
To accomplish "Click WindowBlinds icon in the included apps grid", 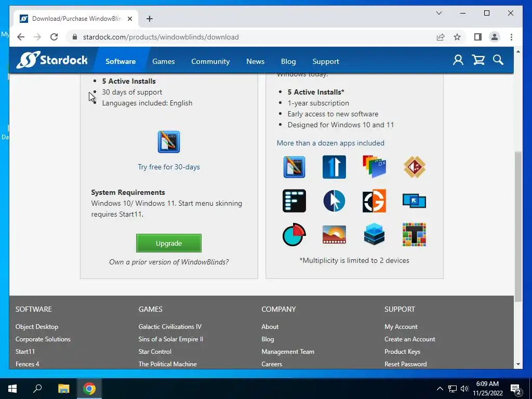I will click(x=294, y=167).
